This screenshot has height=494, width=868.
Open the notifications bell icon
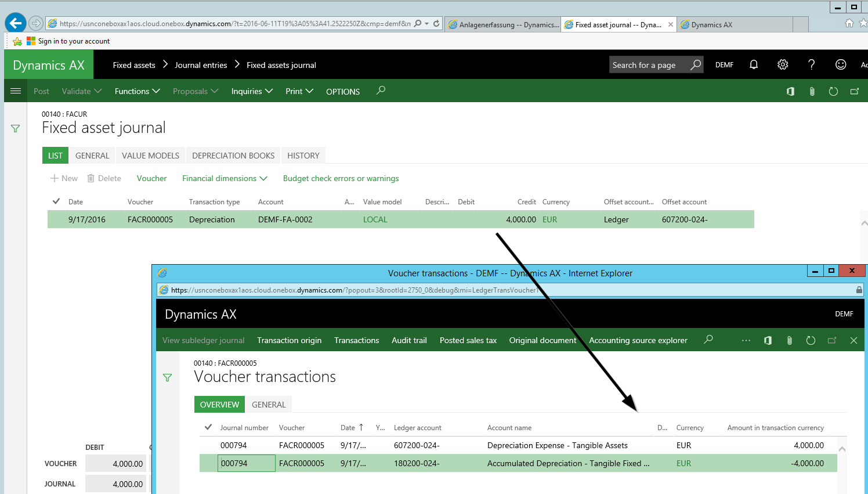[754, 64]
